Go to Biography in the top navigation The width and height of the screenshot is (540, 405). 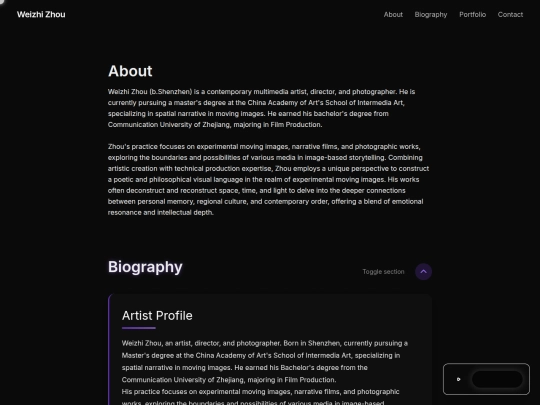[x=431, y=14]
